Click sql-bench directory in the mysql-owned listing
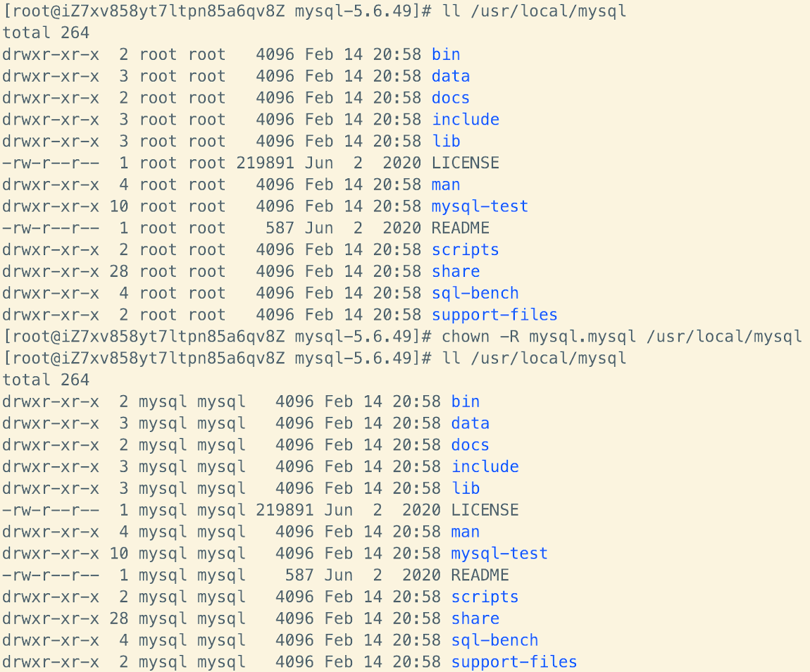 [494, 640]
